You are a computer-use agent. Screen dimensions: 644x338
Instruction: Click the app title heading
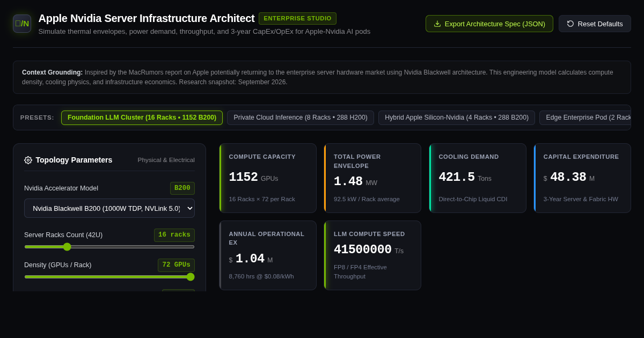click(147, 18)
